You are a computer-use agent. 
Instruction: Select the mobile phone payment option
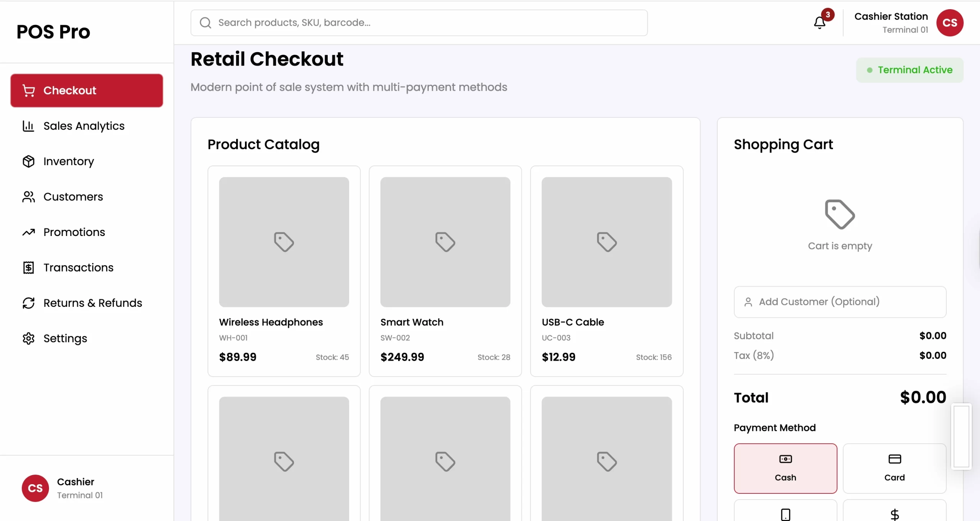[785, 513]
